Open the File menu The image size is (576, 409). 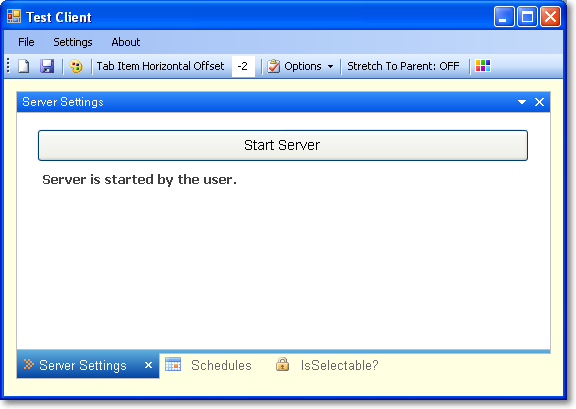(26, 42)
